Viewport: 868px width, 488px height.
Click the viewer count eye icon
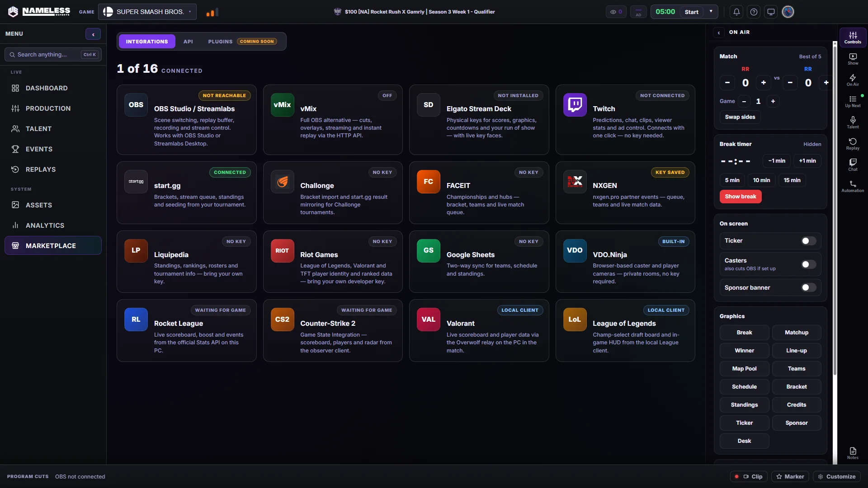616,12
